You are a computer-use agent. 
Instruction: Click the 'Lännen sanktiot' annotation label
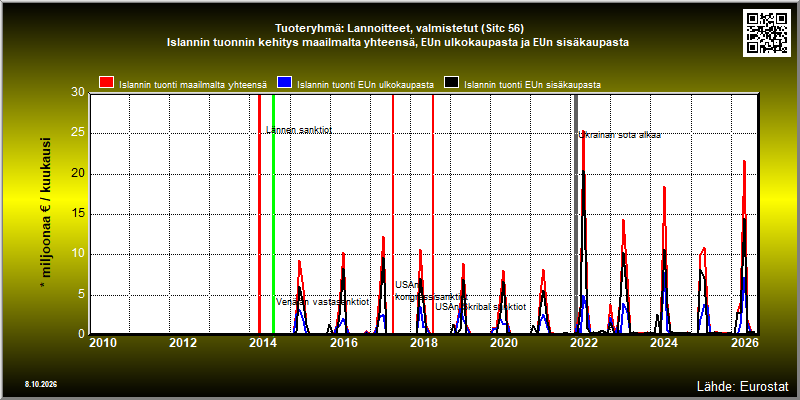click(x=299, y=130)
